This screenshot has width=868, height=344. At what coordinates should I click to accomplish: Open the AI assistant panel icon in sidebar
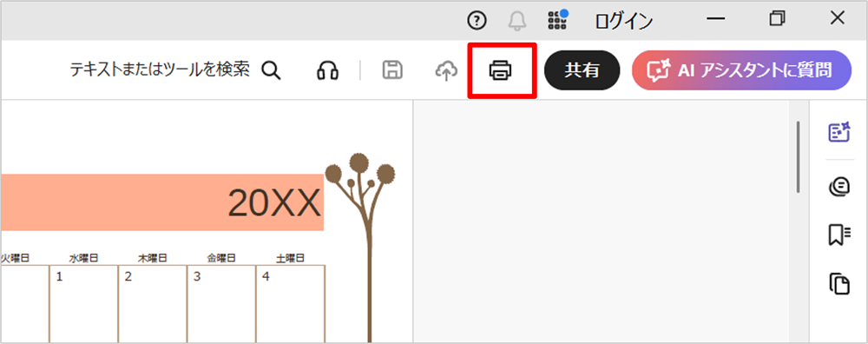click(839, 132)
